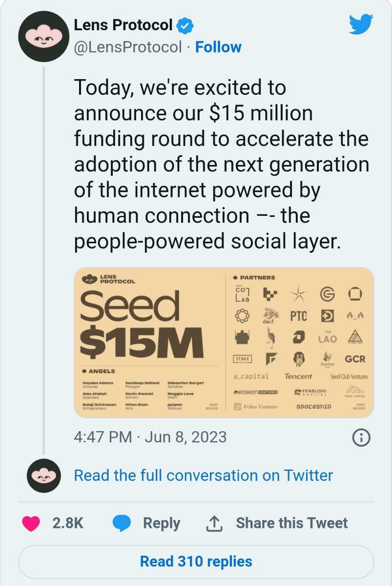The image size is (392, 586).
Task: Click the Reply text label
Action: (x=161, y=523)
